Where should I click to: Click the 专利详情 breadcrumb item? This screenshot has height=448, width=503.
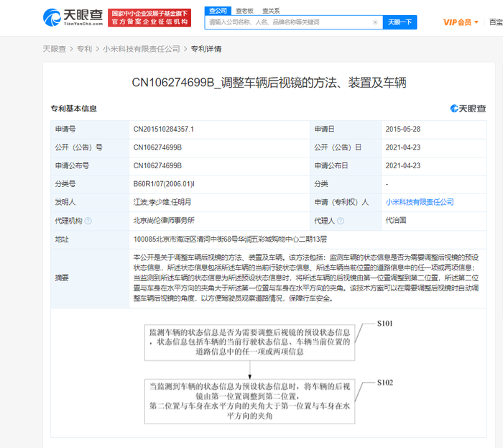coord(206,49)
